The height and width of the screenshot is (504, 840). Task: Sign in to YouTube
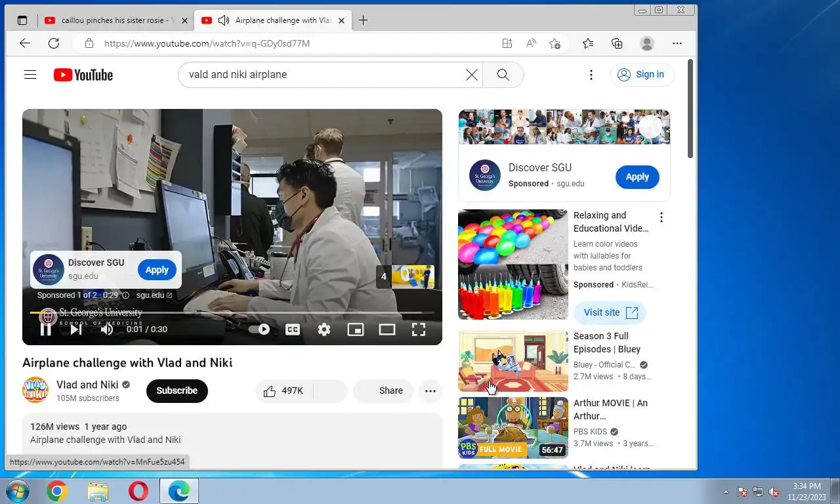[642, 75]
